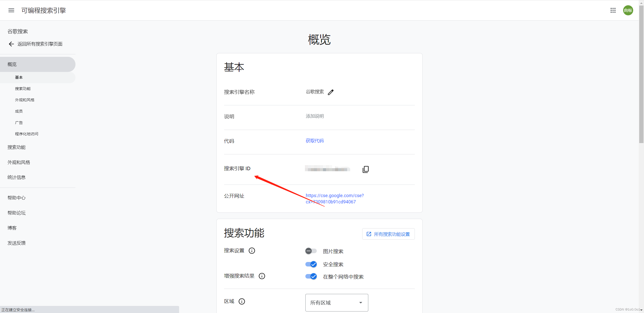This screenshot has width=644, height=313.
Task: Click the back arrow to all search engines
Action: click(x=11, y=44)
